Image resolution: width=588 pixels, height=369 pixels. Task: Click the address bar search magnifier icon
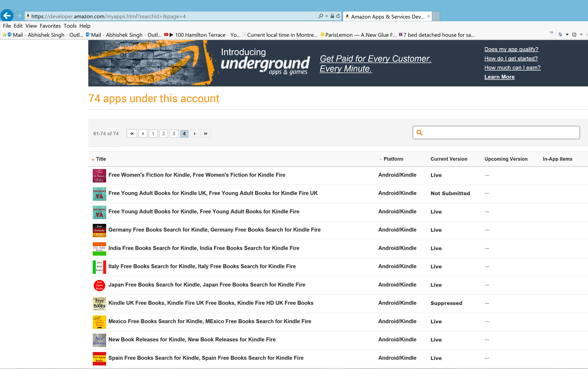(x=321, y=16)
